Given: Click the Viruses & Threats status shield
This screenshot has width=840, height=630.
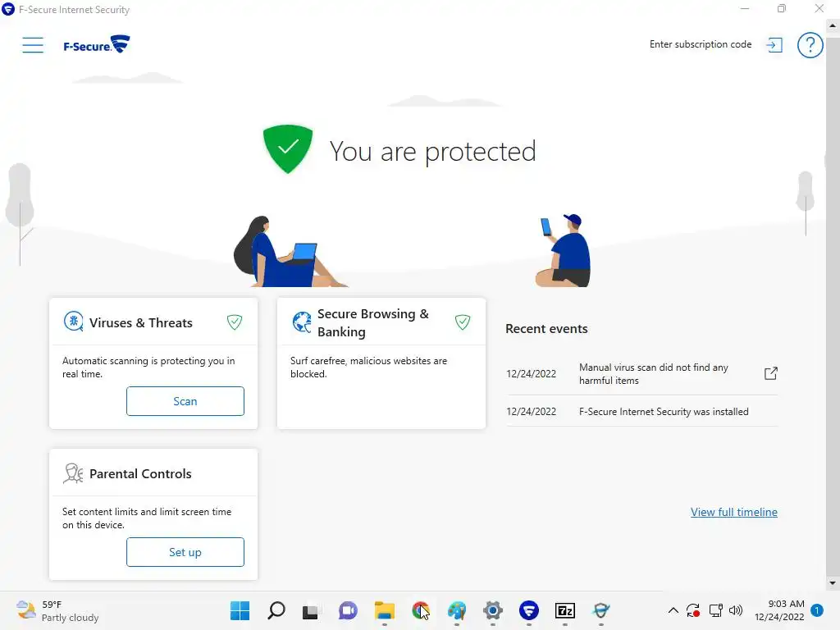Looking at the screenshot, I should pos(234,322).
